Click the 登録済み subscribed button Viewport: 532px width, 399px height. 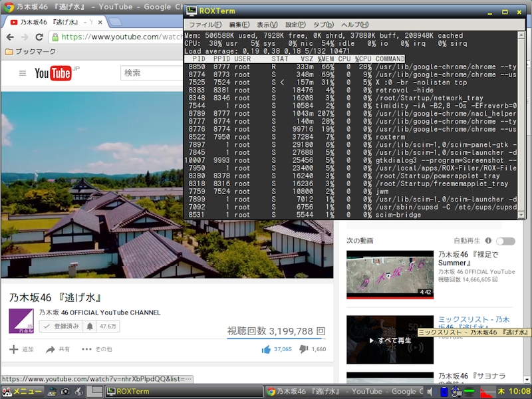tap(61, 327)
